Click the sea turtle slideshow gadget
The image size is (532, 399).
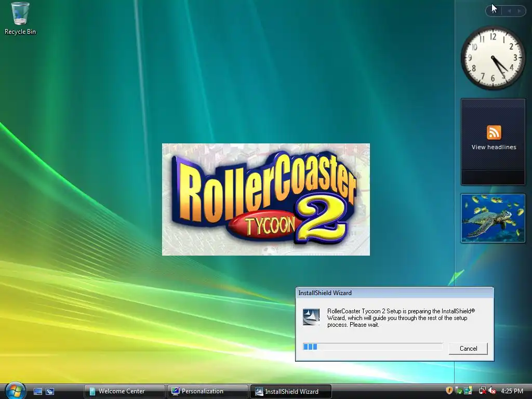pyautogui.click(x=493, y=218)
